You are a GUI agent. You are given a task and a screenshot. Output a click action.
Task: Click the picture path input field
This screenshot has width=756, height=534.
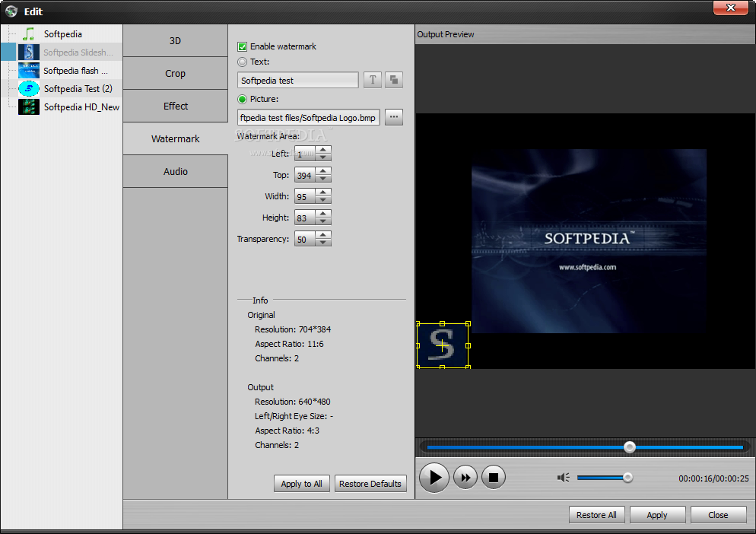click(309, 117)
